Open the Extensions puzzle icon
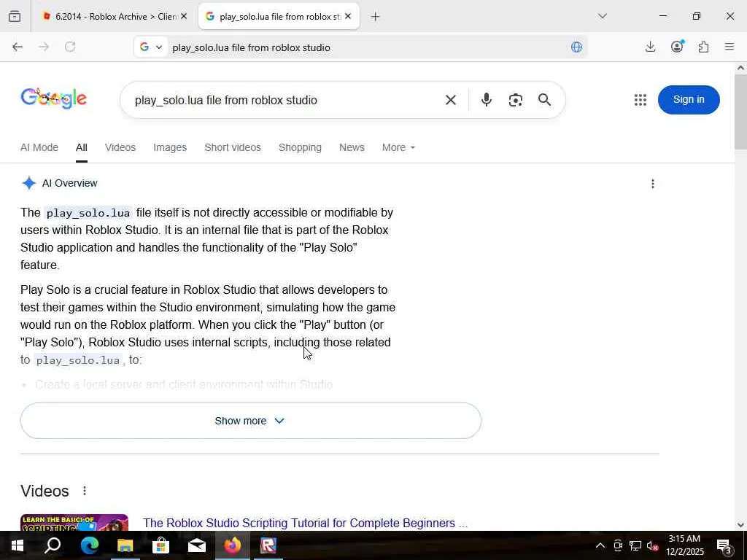Viewport: 747px width, 560px height. click(703, 47)
